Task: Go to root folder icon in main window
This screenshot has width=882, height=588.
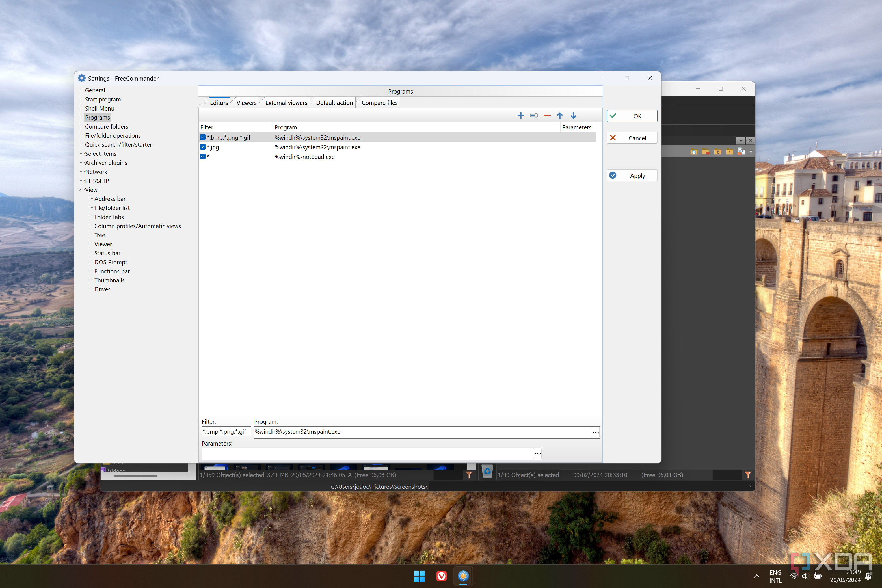Action: (x=729, y=152)
